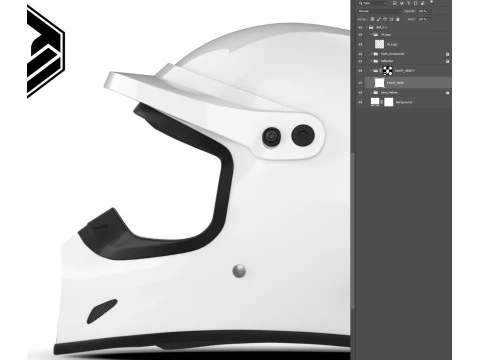Open the Opacity value dropdown arrow
Image resolution: width=480 pixels, height=360 pixels.
(430, 11)
